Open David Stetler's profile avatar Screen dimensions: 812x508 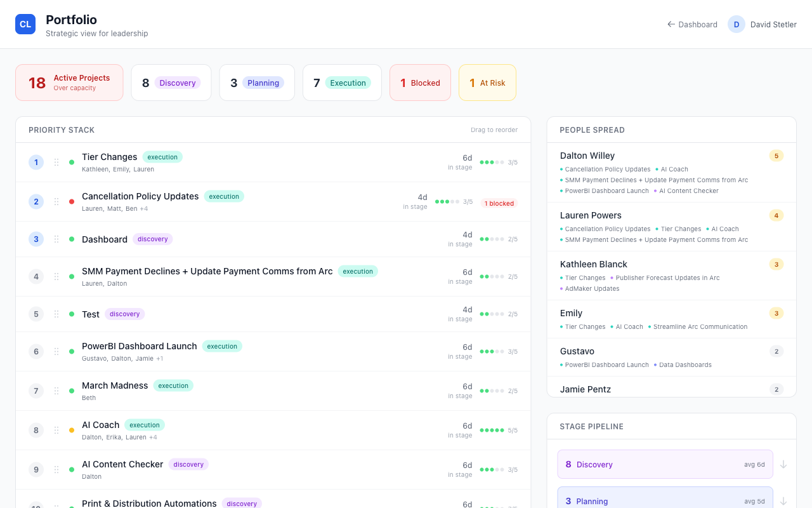736,23
